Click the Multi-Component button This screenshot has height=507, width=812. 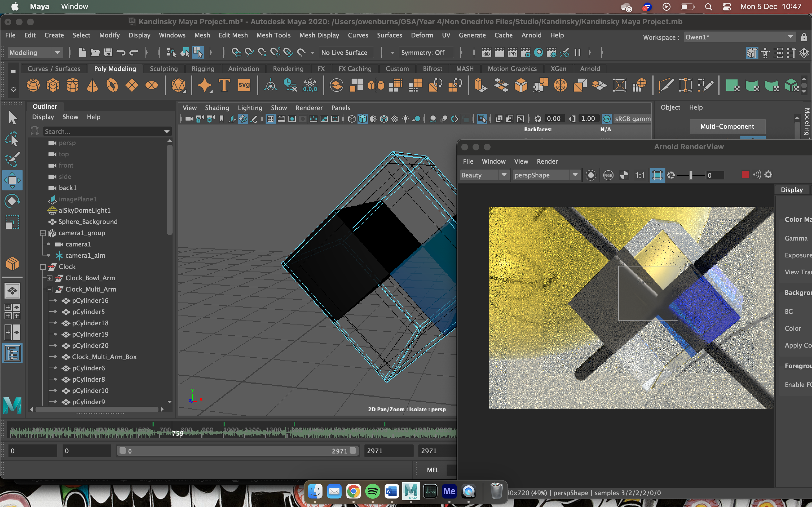point(727,126)
